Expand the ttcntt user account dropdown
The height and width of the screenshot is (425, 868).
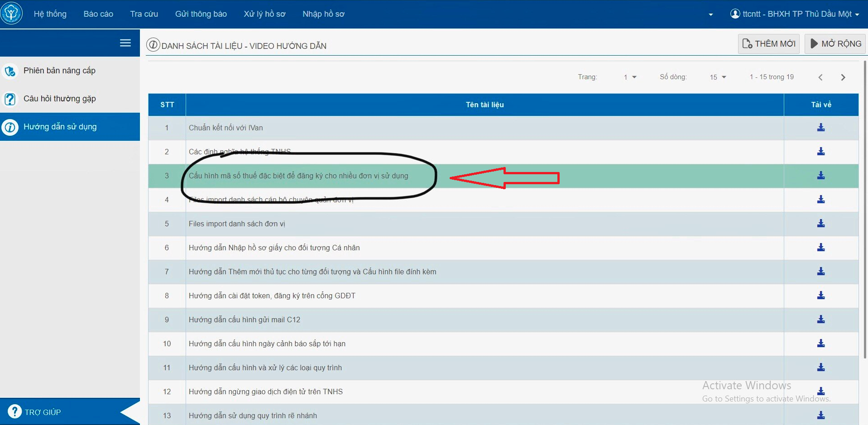coord(795,14)
